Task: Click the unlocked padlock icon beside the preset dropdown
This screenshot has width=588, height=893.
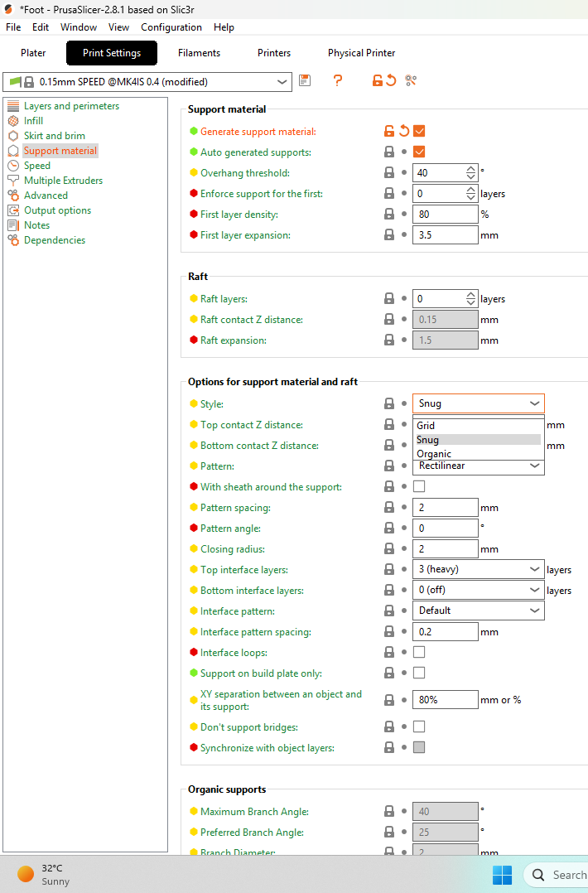Action: [378, 81]
